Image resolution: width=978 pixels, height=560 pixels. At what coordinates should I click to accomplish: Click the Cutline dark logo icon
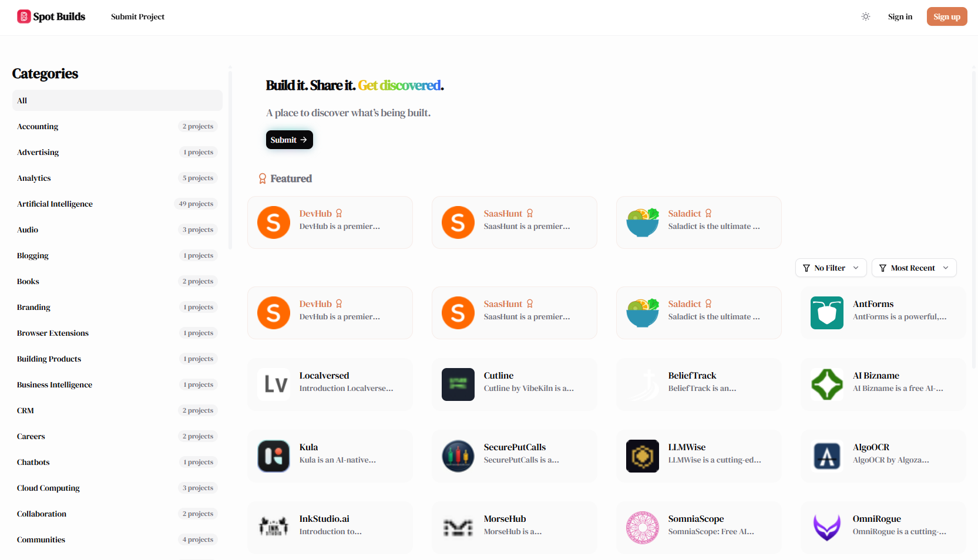458,384
